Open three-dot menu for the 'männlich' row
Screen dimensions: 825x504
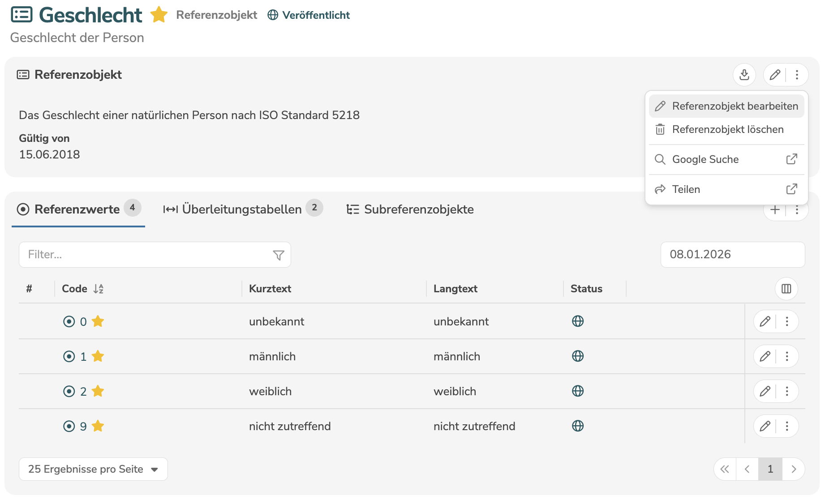787,356
